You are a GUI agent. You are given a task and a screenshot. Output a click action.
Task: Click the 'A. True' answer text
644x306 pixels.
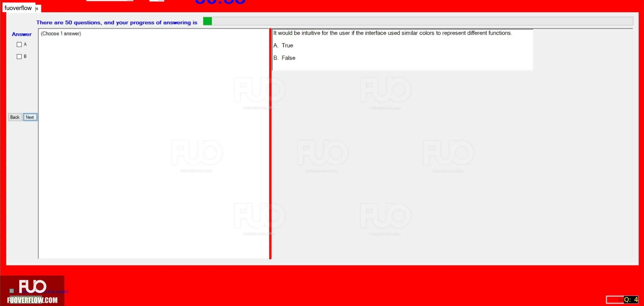(283, 46)
